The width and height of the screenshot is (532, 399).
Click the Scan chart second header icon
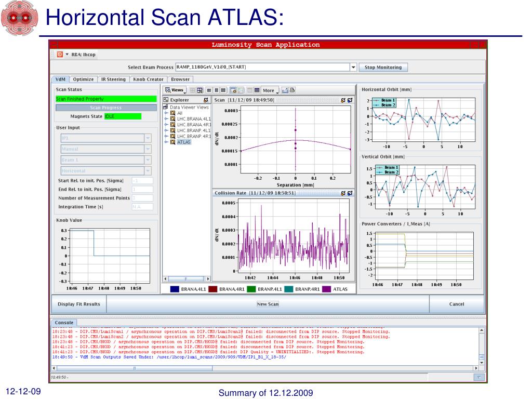pyautogui.click(x=350, y=100)
